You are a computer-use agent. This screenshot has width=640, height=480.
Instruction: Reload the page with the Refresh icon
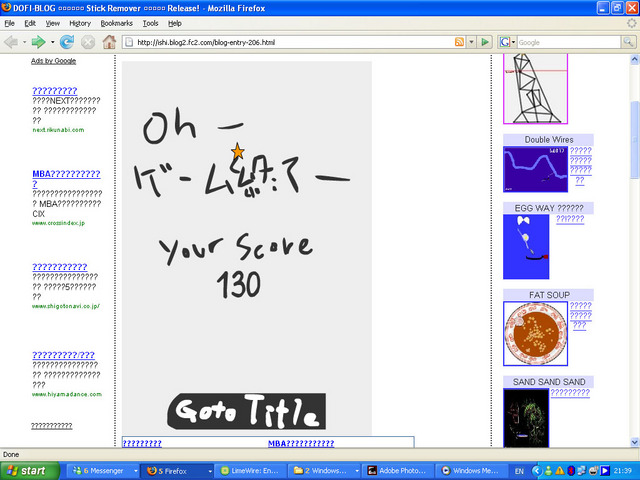coord(67,42)
